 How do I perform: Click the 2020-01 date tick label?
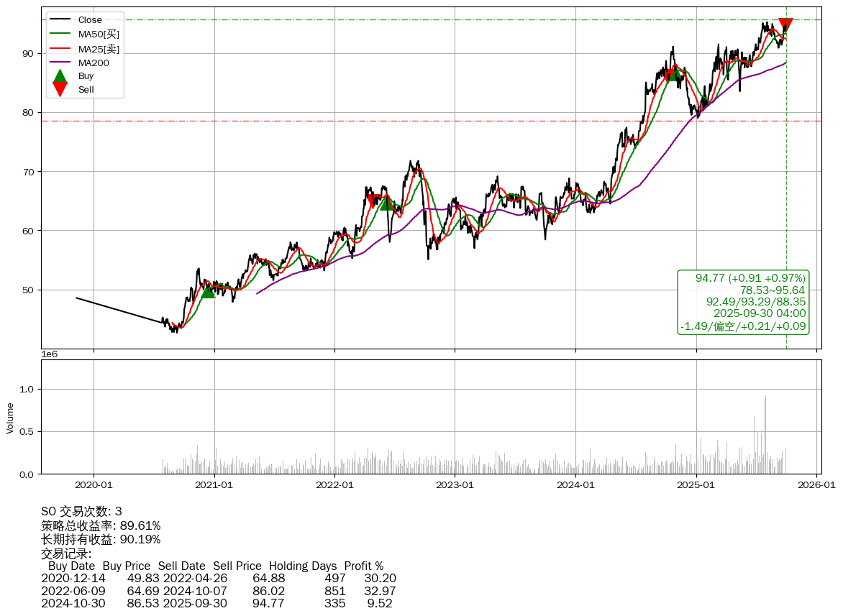coord(94,485)
